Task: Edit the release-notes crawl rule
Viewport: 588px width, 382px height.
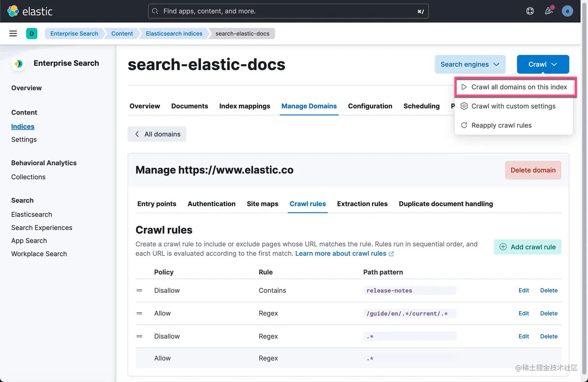Action: [524, 290]
